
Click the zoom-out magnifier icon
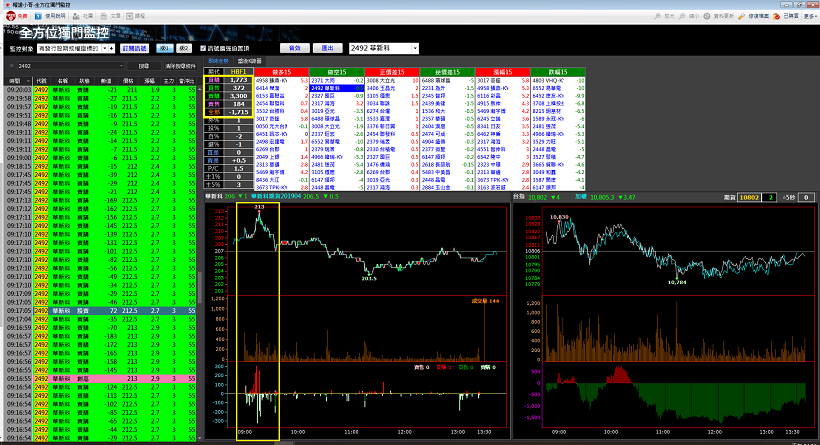(x=682, y=16)
